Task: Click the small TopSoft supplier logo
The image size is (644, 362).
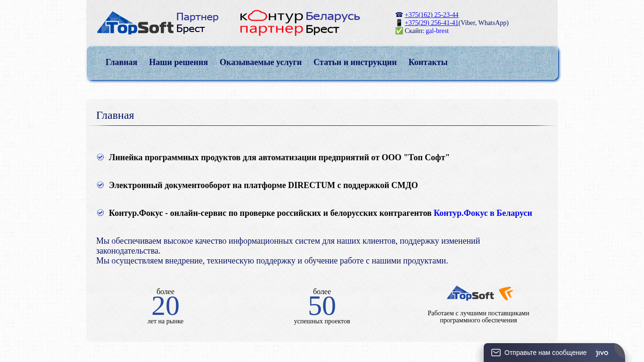Action: point(471,293)
